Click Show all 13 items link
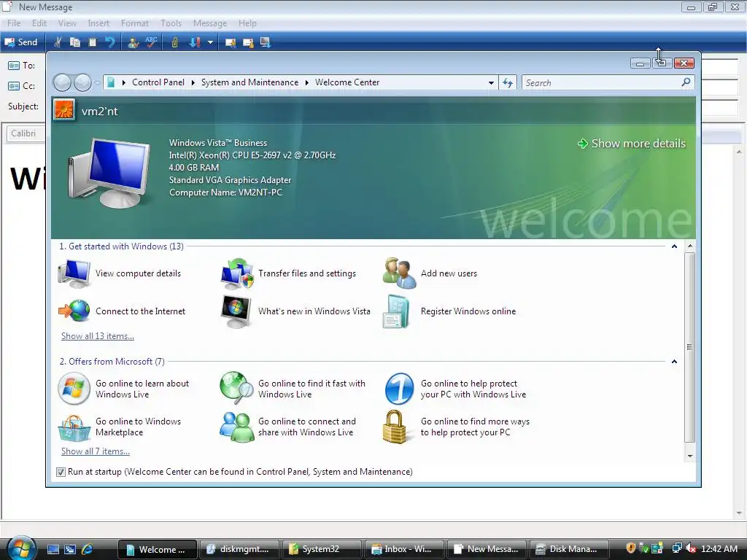 point(98,335)
